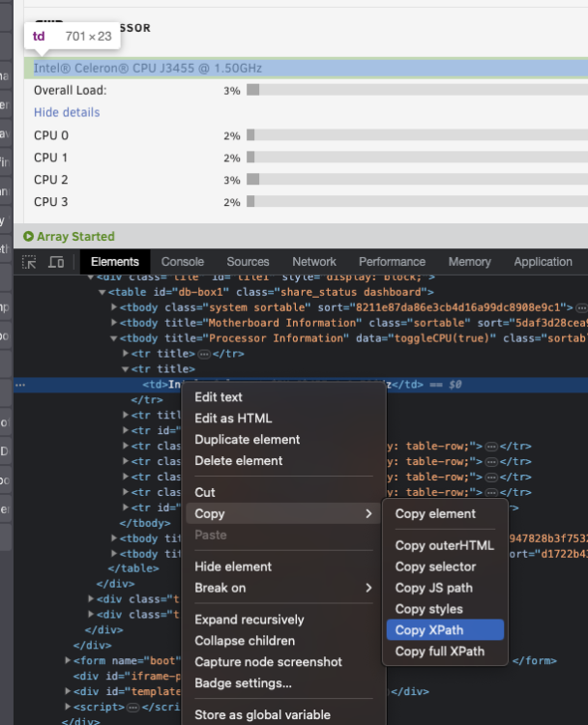Select Copy JS path
Screen dimensions: 588x725
445,588
